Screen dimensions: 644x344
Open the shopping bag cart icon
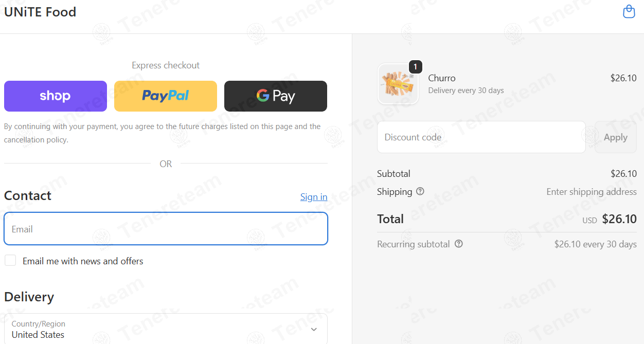click(x=629, y=11)
